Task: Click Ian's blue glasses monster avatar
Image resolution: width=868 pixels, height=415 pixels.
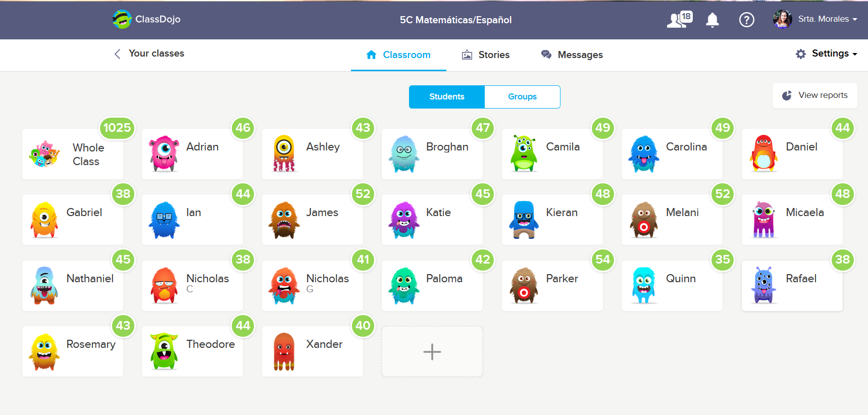Action: (x=164, y=220)
